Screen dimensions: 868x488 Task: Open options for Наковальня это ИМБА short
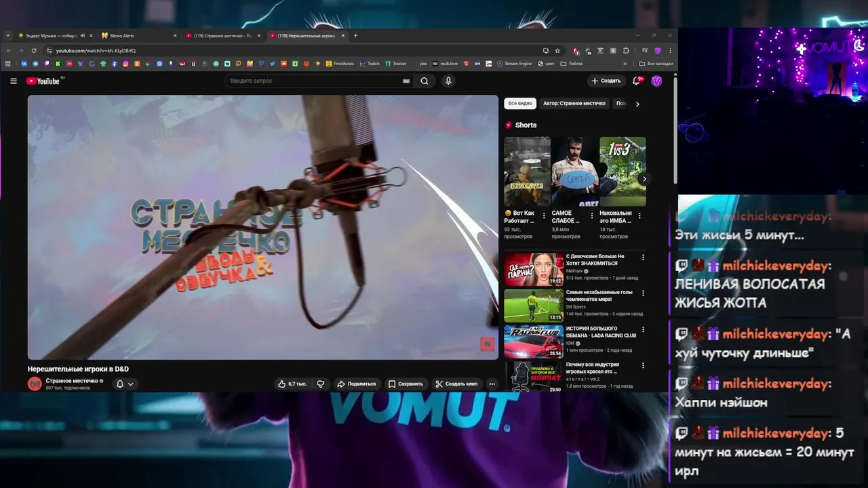639,216
